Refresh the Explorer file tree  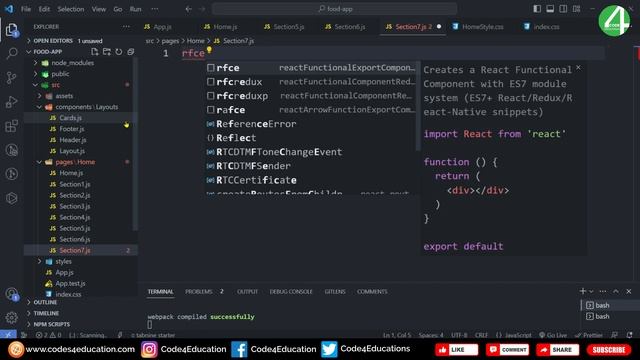click(119, 52)
